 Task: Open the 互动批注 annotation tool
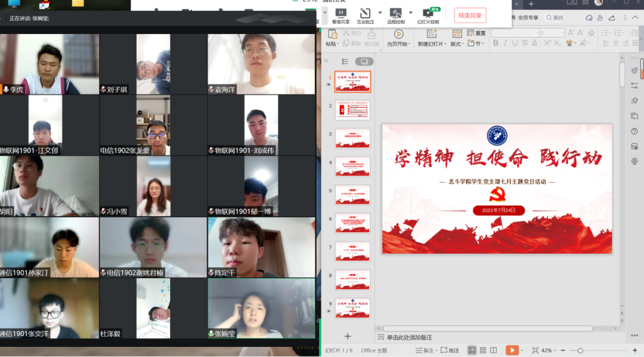coord(366,16)
